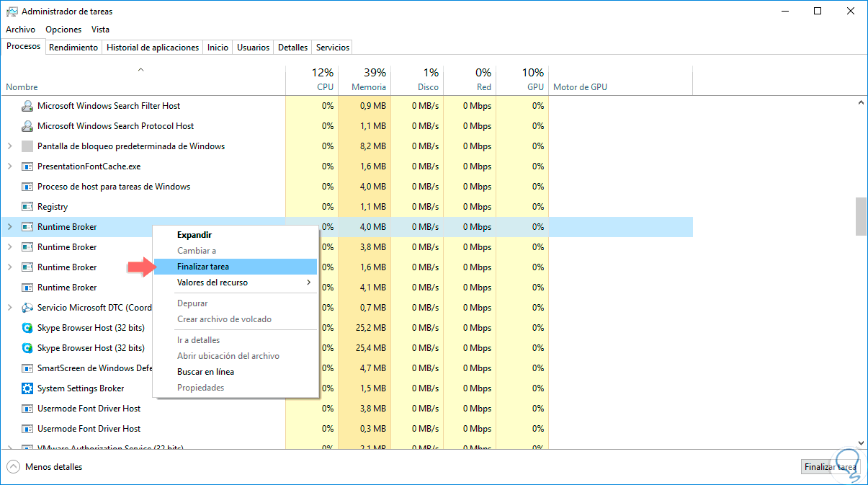Image resolution: width=868 pixels, height=485 pixels.
Task: Open the Opciones menu
Action: click(x=63, y=30)
